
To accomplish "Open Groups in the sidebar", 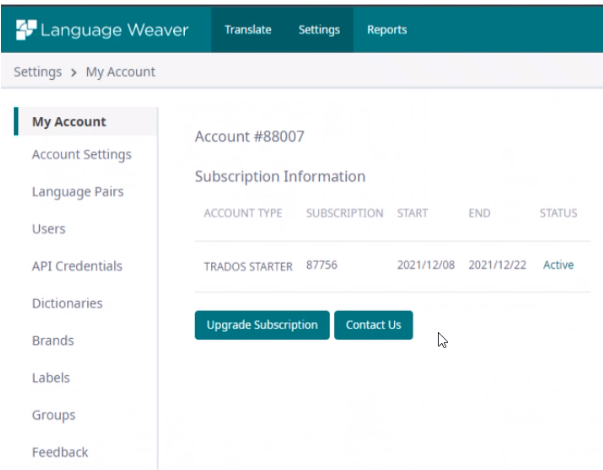I will [x=53, y=415].
